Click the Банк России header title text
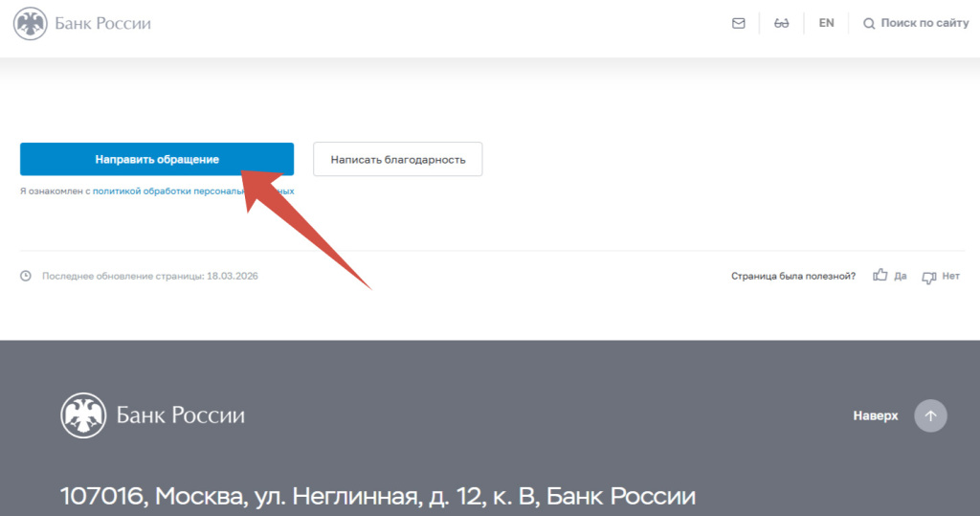The width and height of the screenshot is (980, 516). [x=102, y=24]
